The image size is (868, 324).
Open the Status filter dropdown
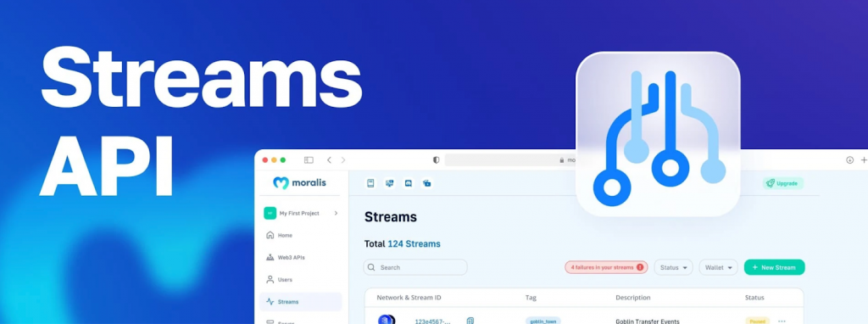(x=673, y=267)
